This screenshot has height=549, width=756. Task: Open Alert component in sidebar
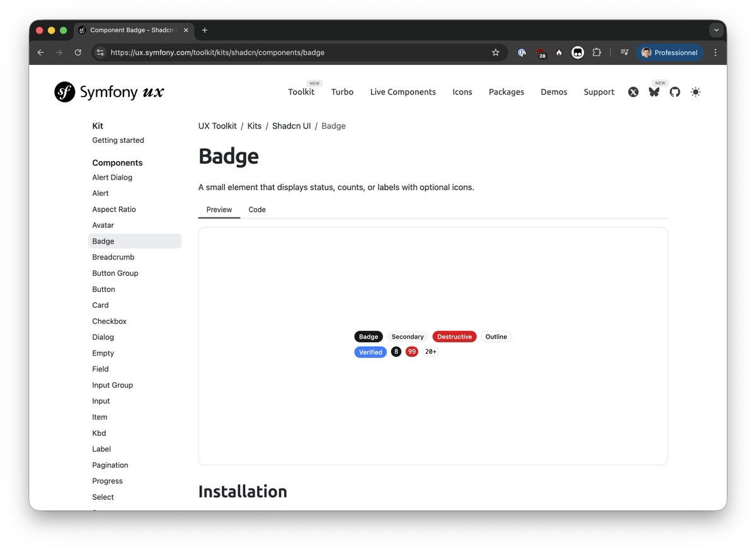point(101,193)
